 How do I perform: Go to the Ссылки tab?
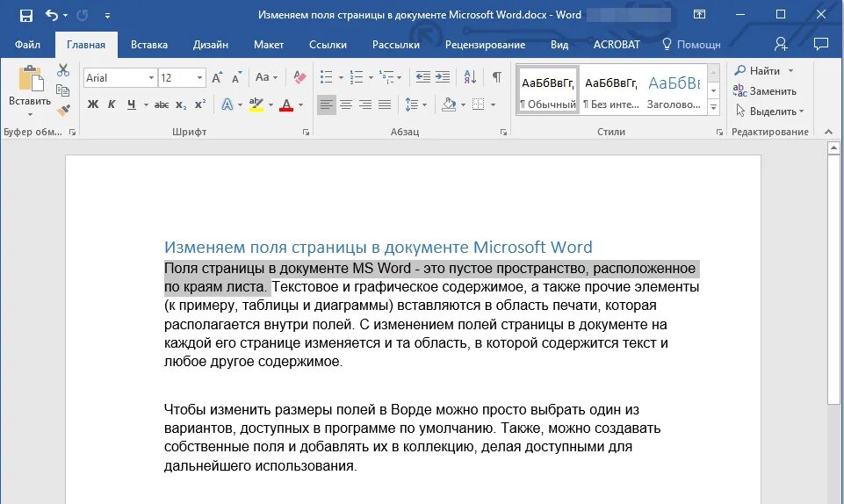(x=328, y=45)
